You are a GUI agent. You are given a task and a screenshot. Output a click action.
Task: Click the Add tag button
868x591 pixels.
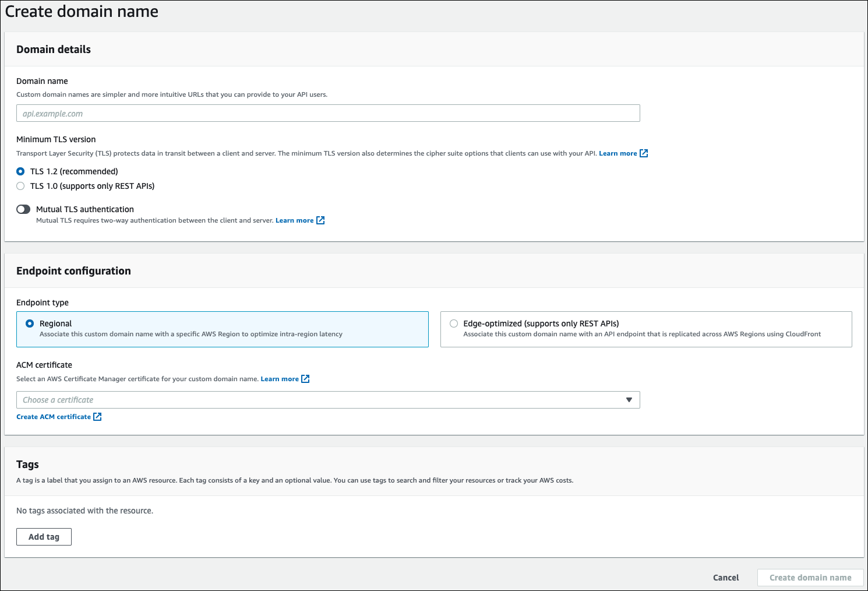44,536
